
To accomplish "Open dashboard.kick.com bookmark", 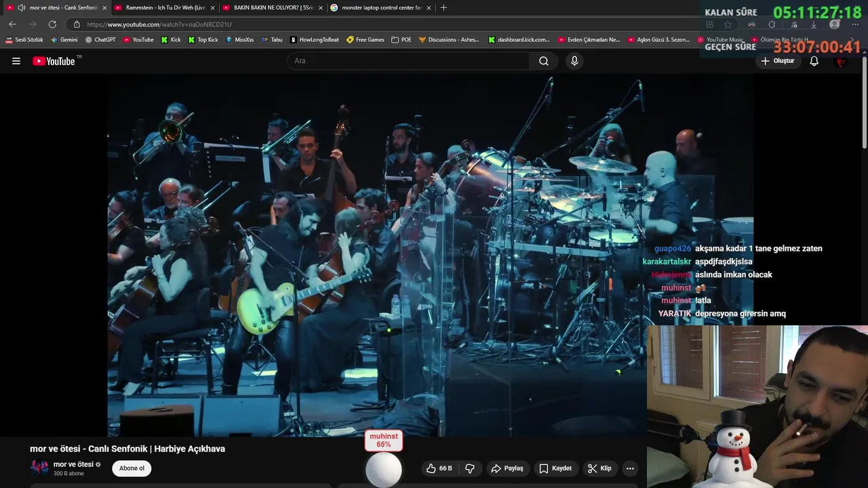I will [x=519, y=40].
